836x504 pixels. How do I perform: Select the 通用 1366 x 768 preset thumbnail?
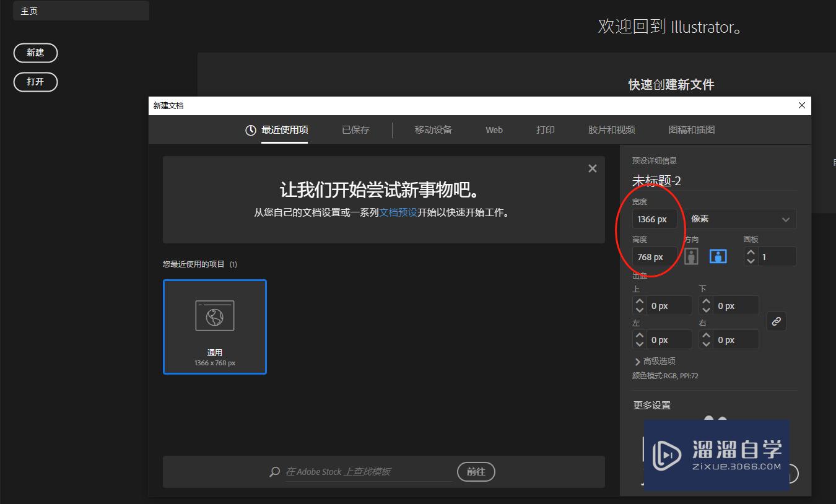tap(215, 327)
